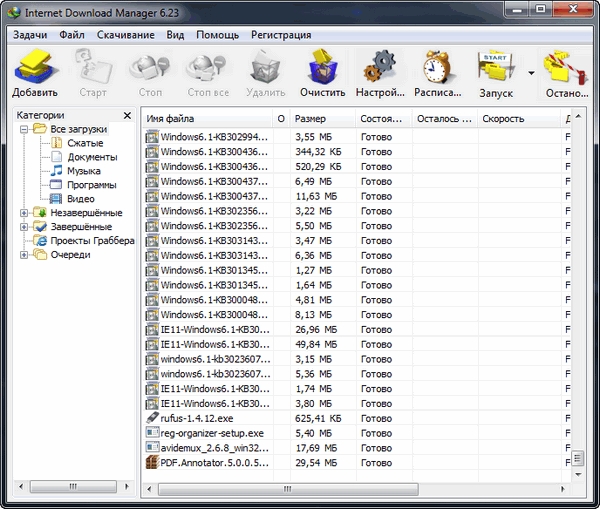Click the Запуск queue start icon
Screen dimensions: 600x509
496,68
